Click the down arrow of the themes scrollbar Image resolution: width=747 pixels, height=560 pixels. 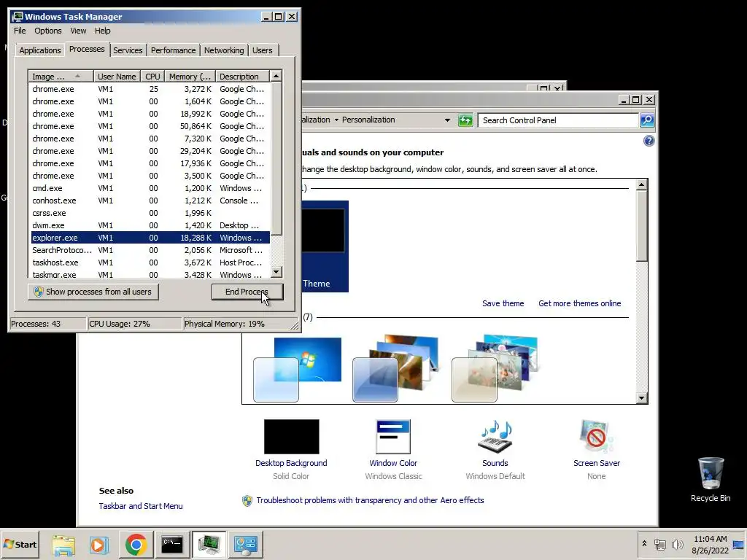tap(642, 398)
